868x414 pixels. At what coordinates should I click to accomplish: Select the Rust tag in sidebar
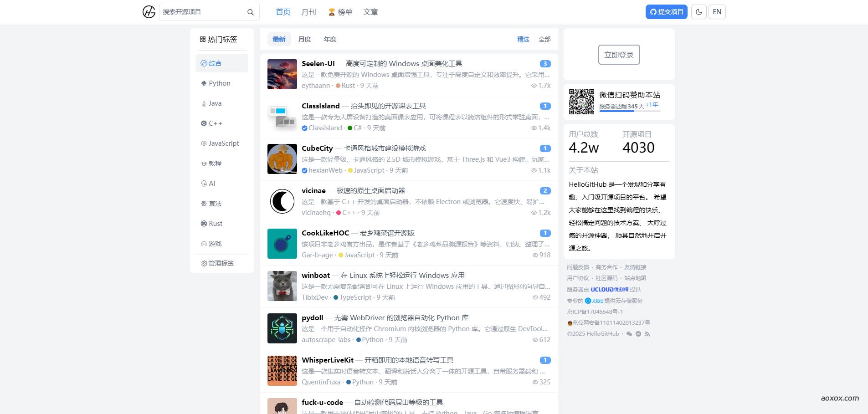coord(215,224)
